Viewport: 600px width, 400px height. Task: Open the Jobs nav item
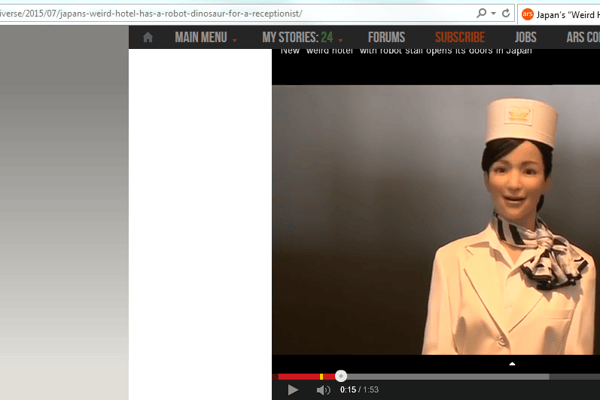click(525, 38)
